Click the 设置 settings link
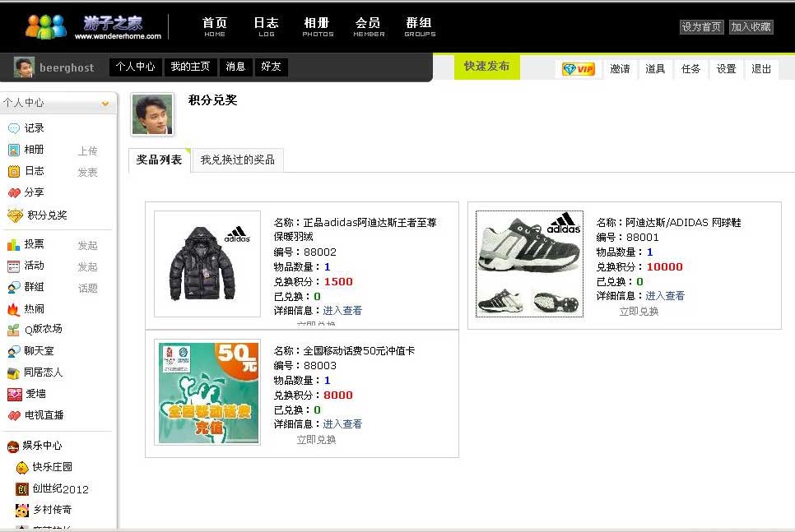 coord(726,69)
